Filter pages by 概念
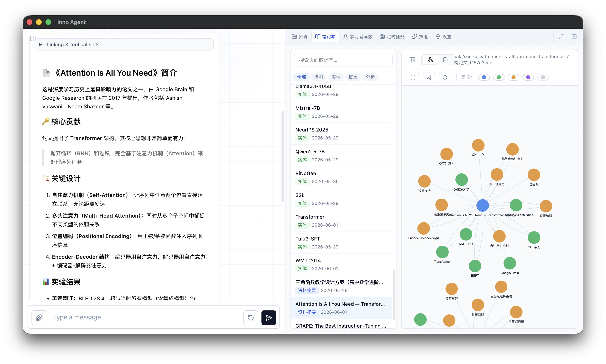Image resolution: width=606 pixels, height=364 pixels. [353, 77]
